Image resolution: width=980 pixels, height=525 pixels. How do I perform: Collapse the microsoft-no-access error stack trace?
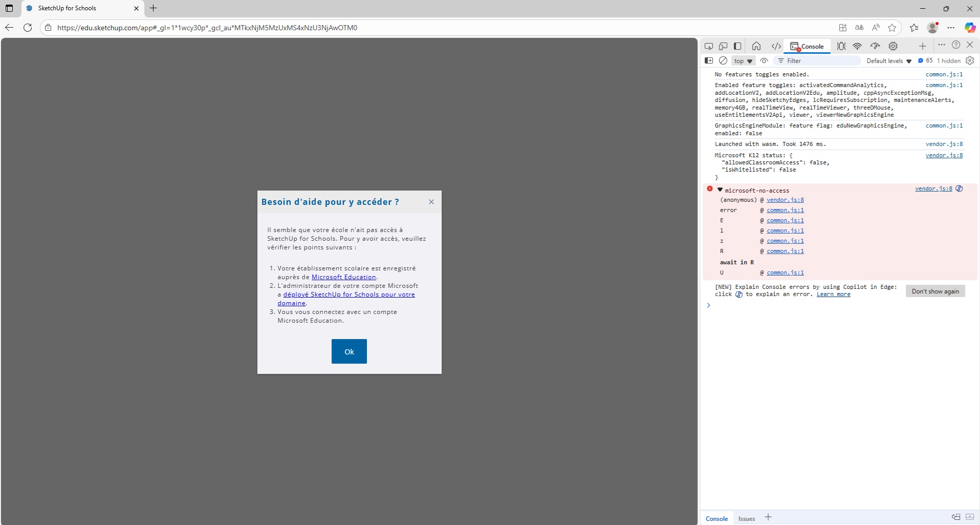pyautogui.click(x=720, y=190)
